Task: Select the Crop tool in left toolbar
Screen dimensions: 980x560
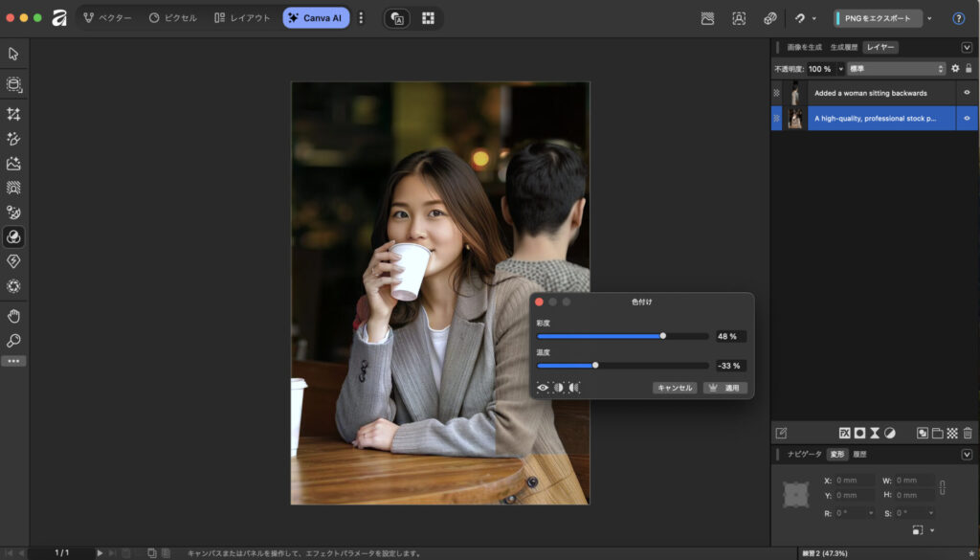Action: tap(13, 114)
